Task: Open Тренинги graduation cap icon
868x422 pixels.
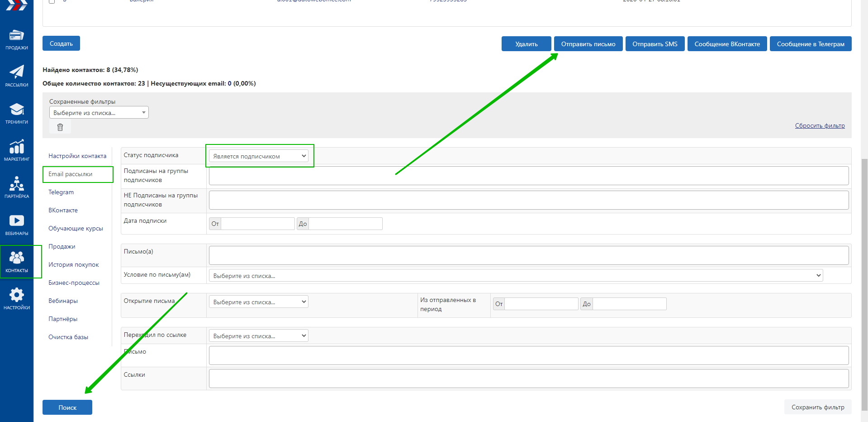Action: pyautogui.click(x=17, y=113)
